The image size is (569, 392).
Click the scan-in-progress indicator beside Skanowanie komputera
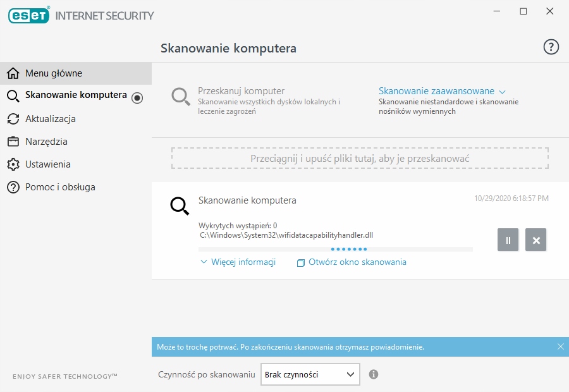pos(137,97)
